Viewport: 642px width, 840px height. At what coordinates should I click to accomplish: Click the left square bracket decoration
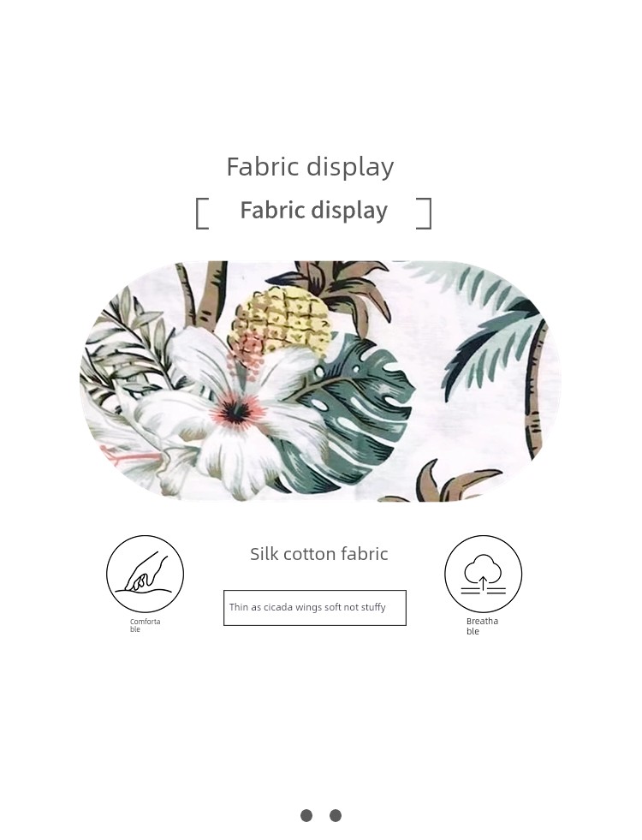click(x=202, y=213)
